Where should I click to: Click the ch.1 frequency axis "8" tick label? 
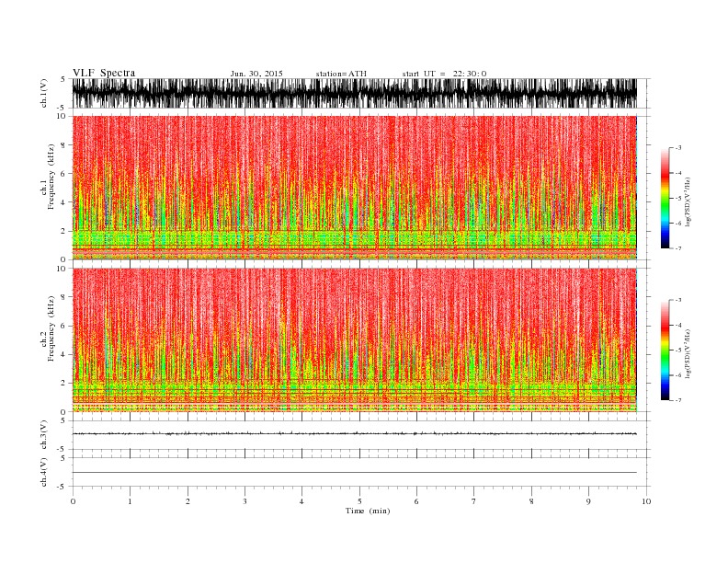(63, 145)
